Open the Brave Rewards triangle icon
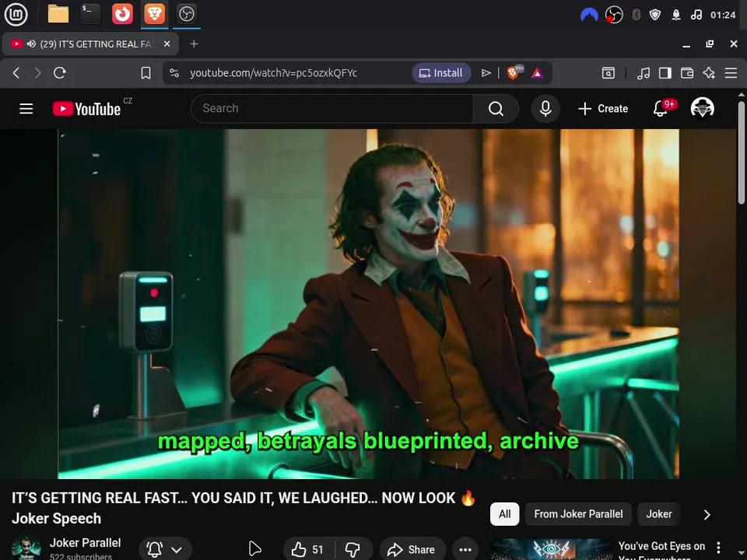This screenshot has width=747, height=560. 538,73
